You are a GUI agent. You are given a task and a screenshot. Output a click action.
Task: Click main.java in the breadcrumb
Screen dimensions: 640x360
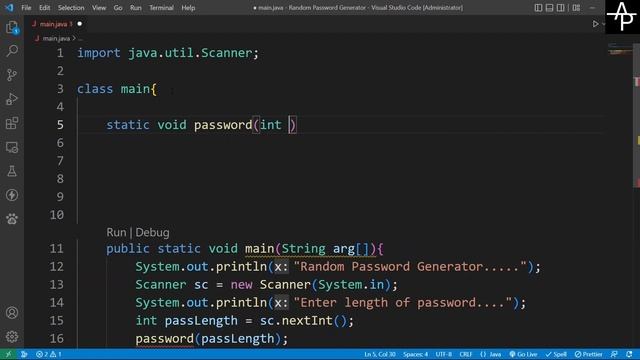pos(56,38)
